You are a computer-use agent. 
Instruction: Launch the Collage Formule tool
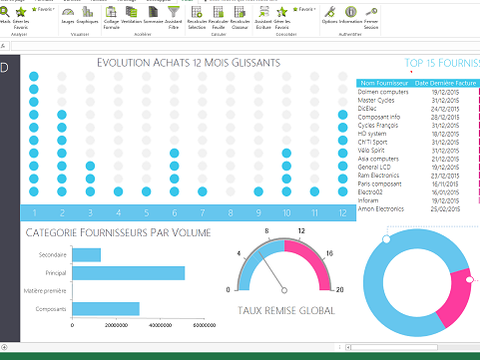111,18
